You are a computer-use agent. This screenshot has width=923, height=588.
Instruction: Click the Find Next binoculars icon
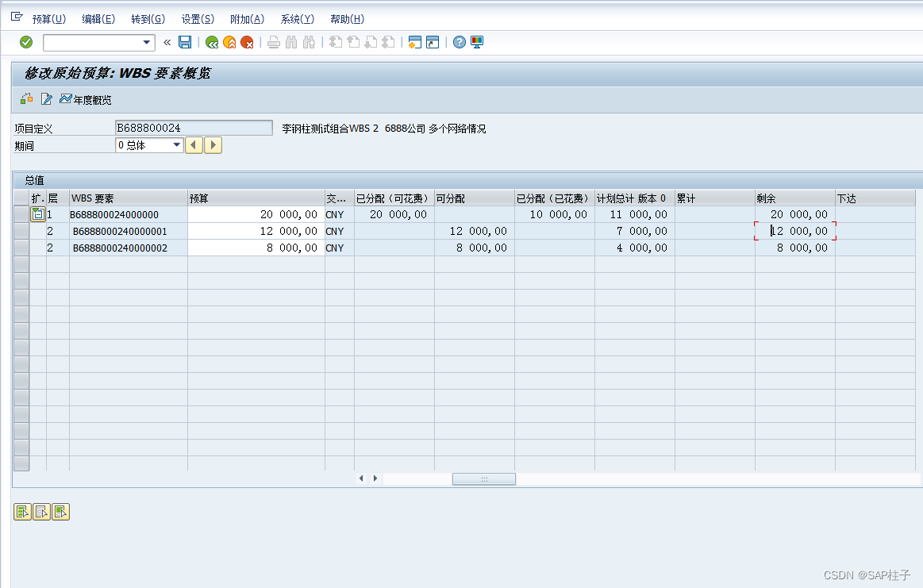[309, 42]
